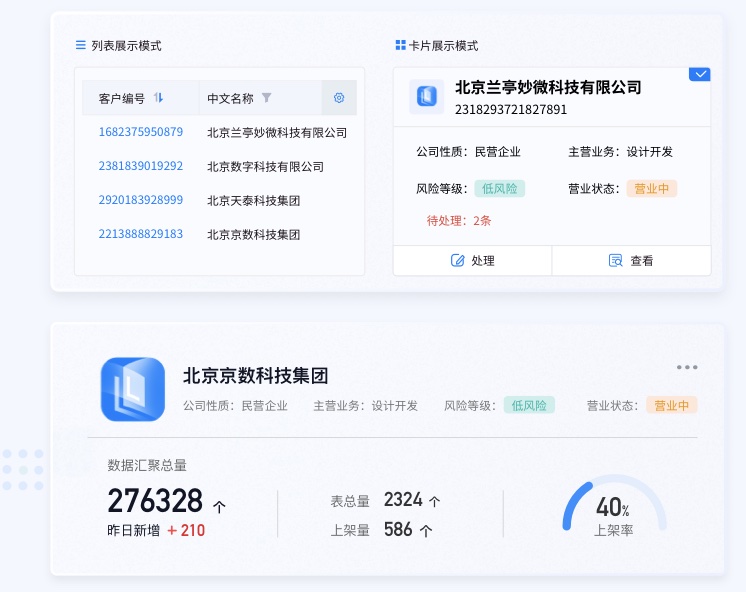The width and height of the screenshot is (746, 592).
Task: Open table column settings gear icon
Action: (x=339, y=98)
